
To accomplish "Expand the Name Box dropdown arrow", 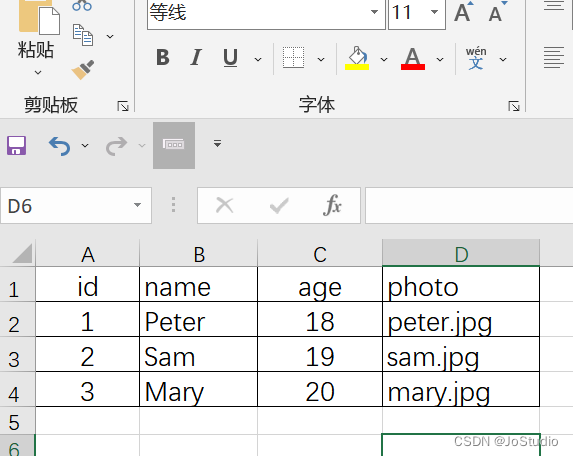I will coord(137,205).
